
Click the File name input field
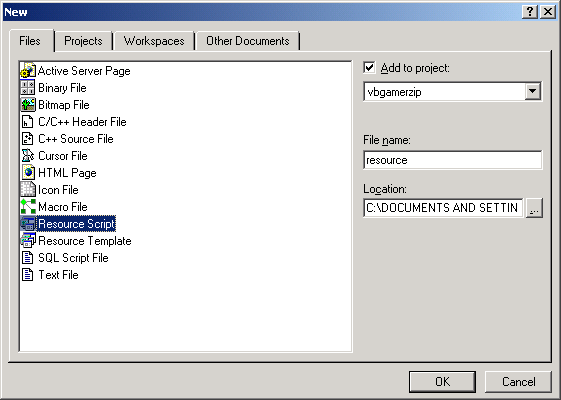[453, 160]
